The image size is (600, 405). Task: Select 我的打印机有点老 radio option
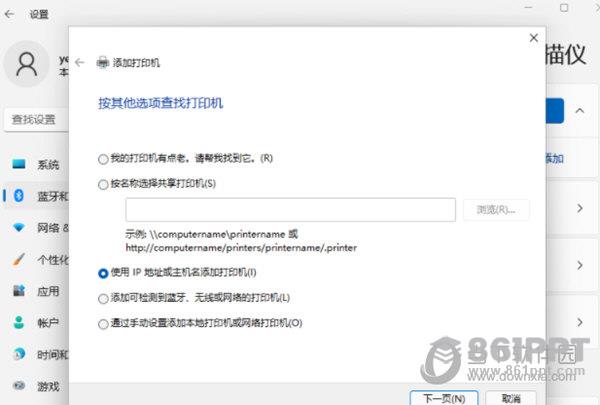[104, 159]
